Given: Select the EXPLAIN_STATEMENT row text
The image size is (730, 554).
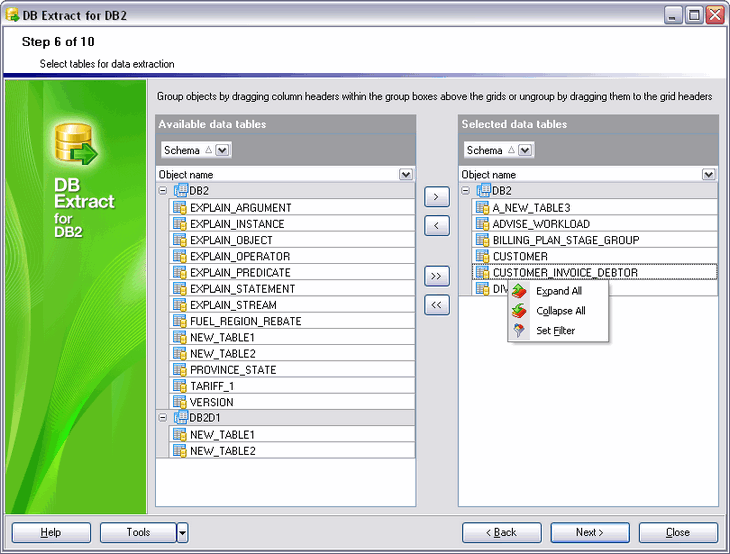Looking at the screenshot, I should coord(243,289).
